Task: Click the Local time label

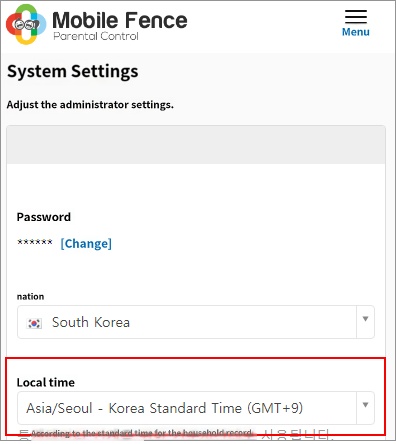Action: click(46, 382)
